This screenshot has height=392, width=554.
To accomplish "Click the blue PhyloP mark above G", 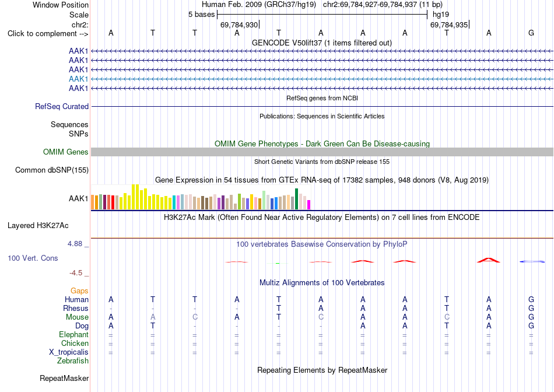I will [x=532, y=261].
